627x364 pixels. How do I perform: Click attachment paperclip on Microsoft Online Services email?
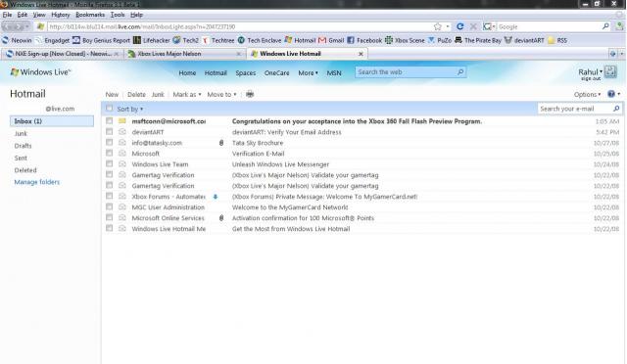point(221,218)
